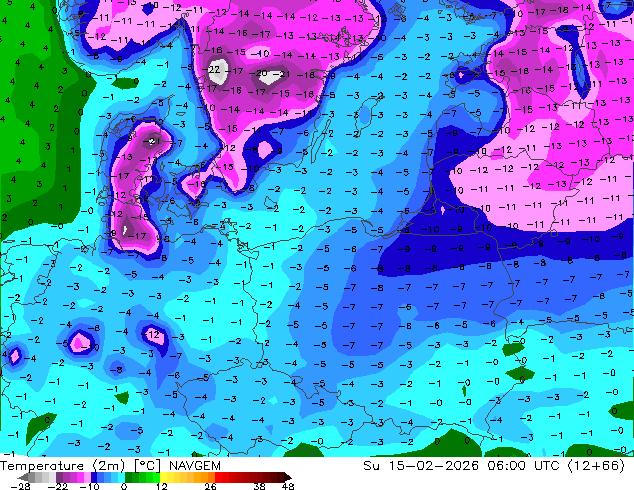634x490 pixels.
Task: Click the '12' legend scale label
Action: (x=162, y=486)
